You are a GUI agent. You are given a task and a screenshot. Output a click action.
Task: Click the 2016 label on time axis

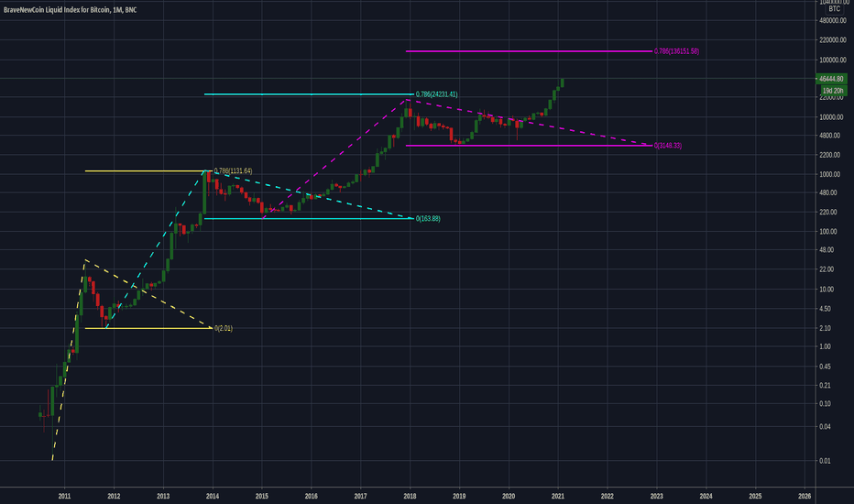coord(311,496)
